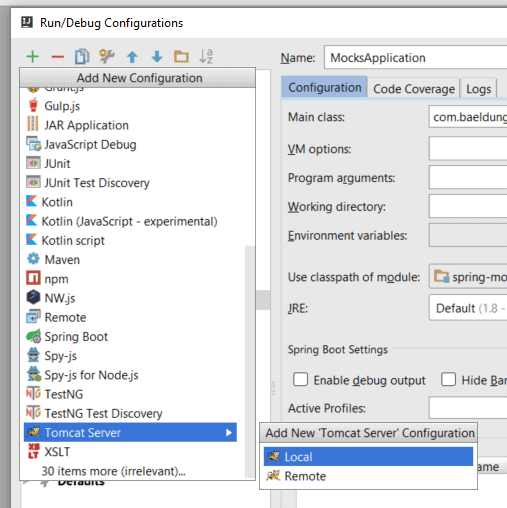Click the VM options field
Screen dimensions: 507x508
click(x=468, y=148)
